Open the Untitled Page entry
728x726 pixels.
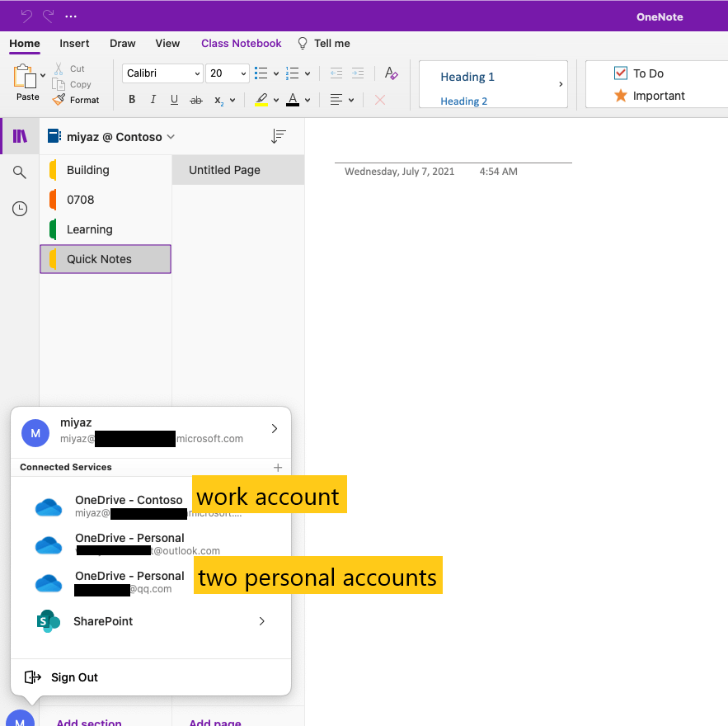(238, 170)
